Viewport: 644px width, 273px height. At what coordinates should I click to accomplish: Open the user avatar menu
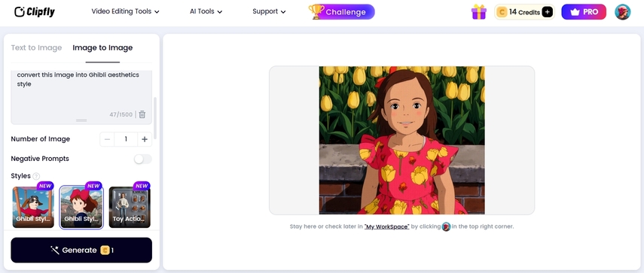(x=622, y=12)
